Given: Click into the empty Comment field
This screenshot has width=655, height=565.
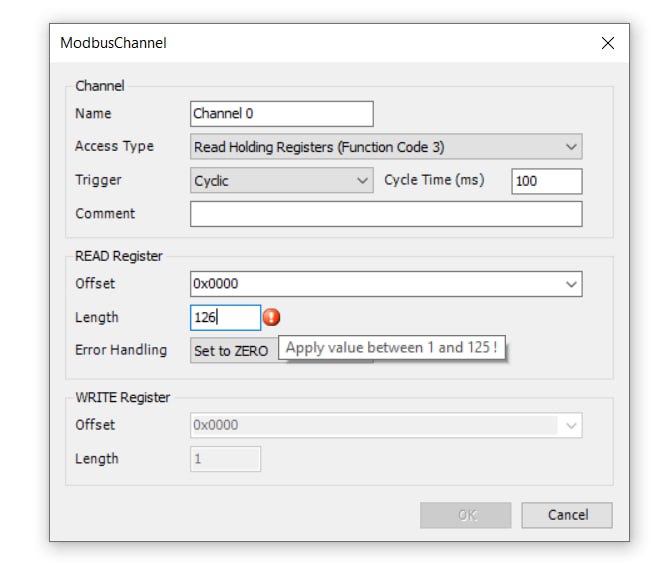Looking at the screenshot, I should click(x=386, y=214).
